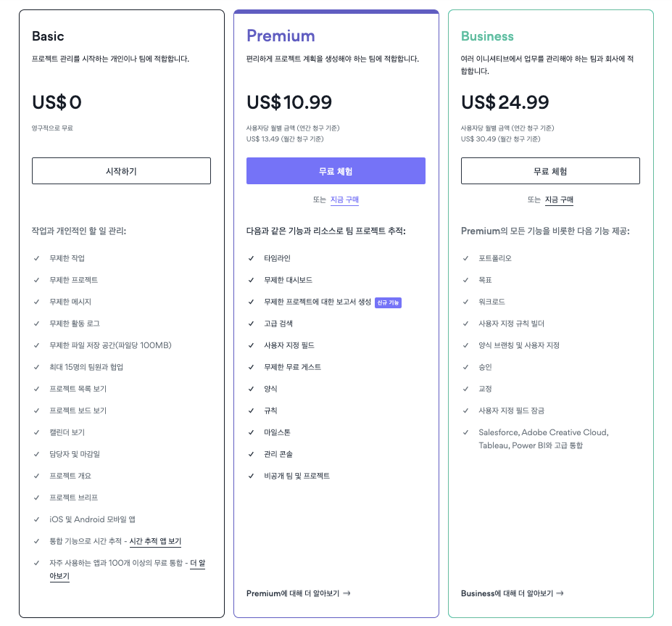This screenshot has height=626, width=672.
Task: Click checkmark beside 포트폴리오 feature
Action: pyautogui.click(x=466, y=258)
